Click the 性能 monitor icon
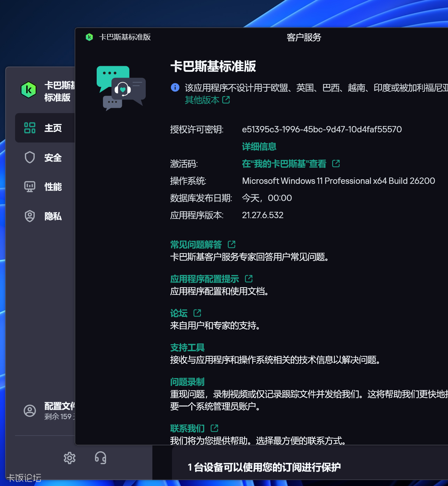This screenshot has width=448, height=486. (x=30, y=187)
